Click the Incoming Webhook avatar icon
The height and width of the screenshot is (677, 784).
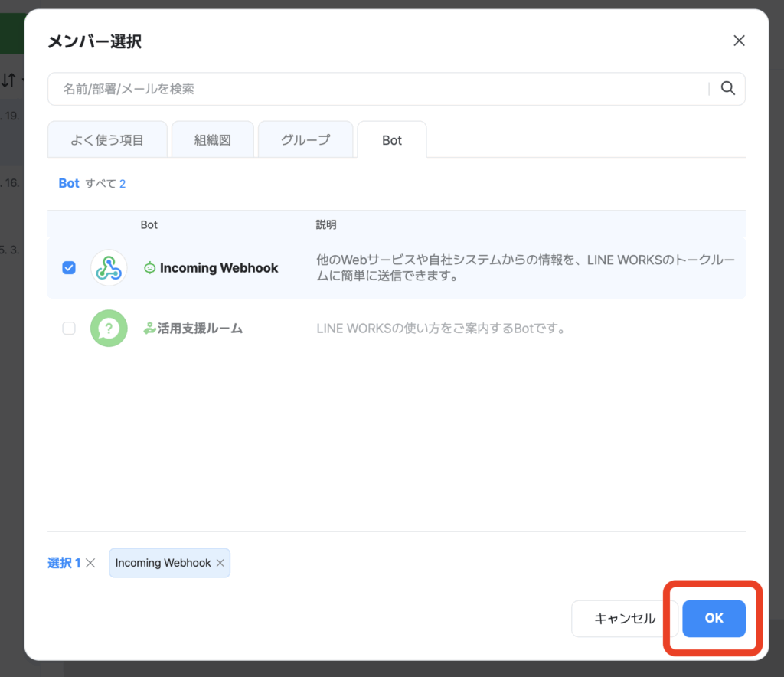[x=109, y=267]
